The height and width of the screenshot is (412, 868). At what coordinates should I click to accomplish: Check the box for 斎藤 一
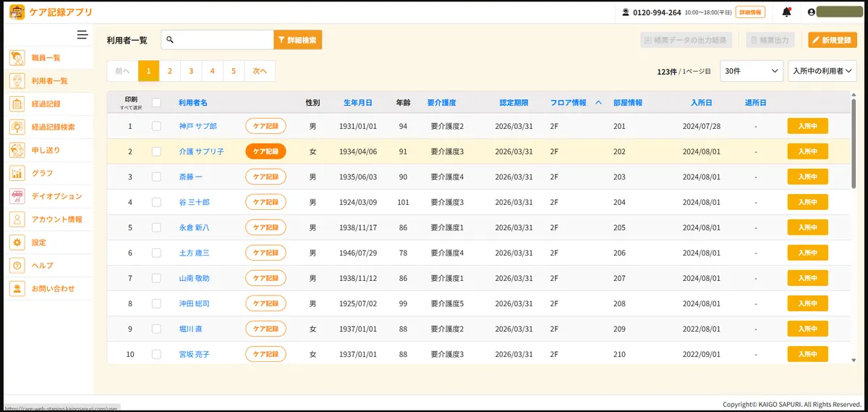(x=156, y=177)
